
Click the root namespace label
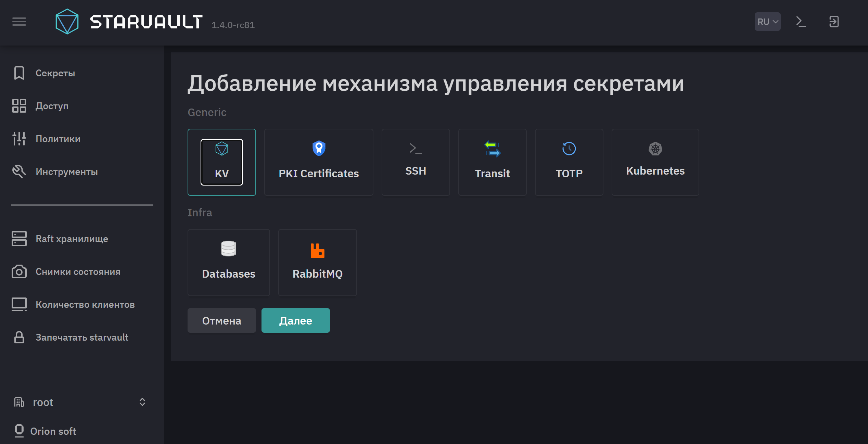point(43,402)
